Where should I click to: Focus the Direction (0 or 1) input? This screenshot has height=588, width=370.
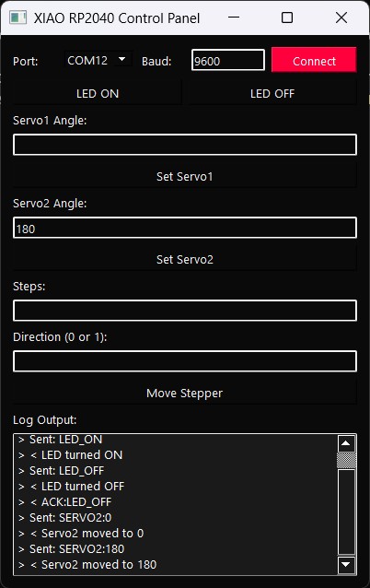[185, 361]
